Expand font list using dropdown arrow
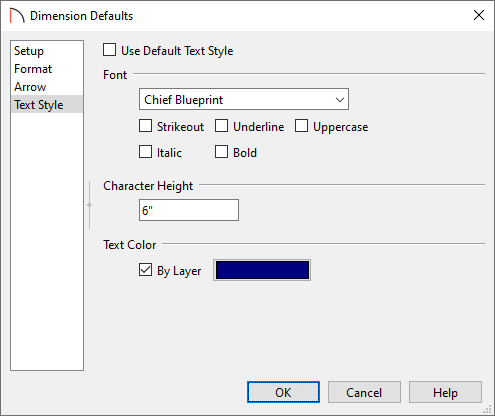This screenshot has width=495, height=416. (340, 99)
